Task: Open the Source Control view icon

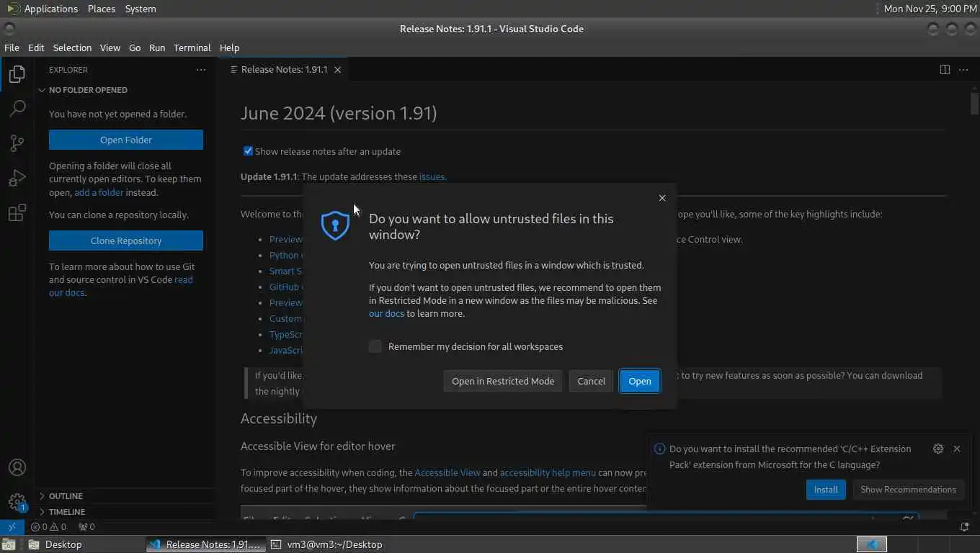Action: (x=17, y=143)
